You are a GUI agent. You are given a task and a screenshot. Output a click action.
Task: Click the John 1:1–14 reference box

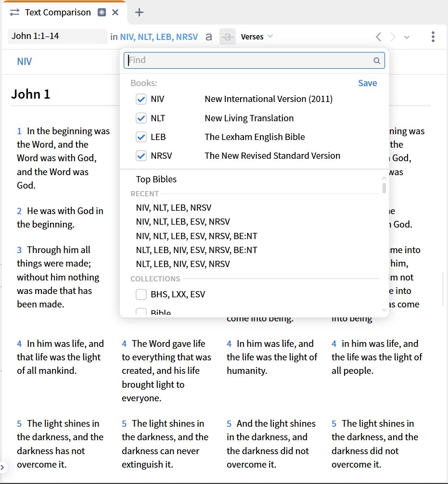tap(57, 36)
